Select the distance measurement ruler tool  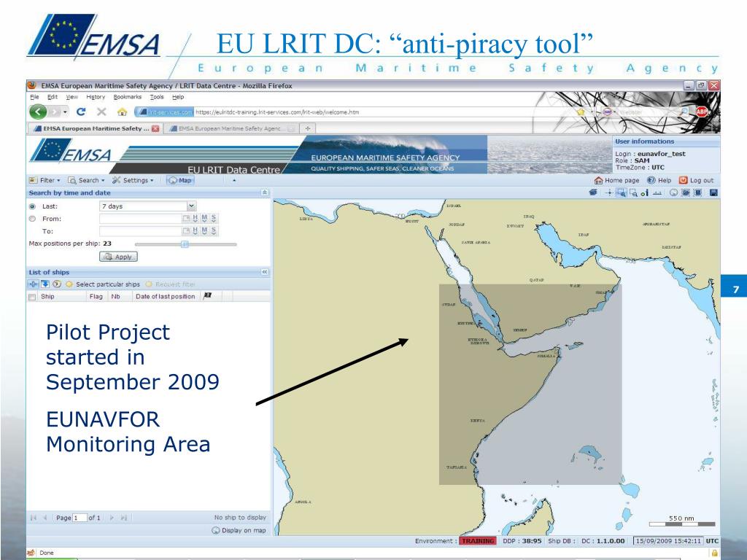tap(657, 192)
